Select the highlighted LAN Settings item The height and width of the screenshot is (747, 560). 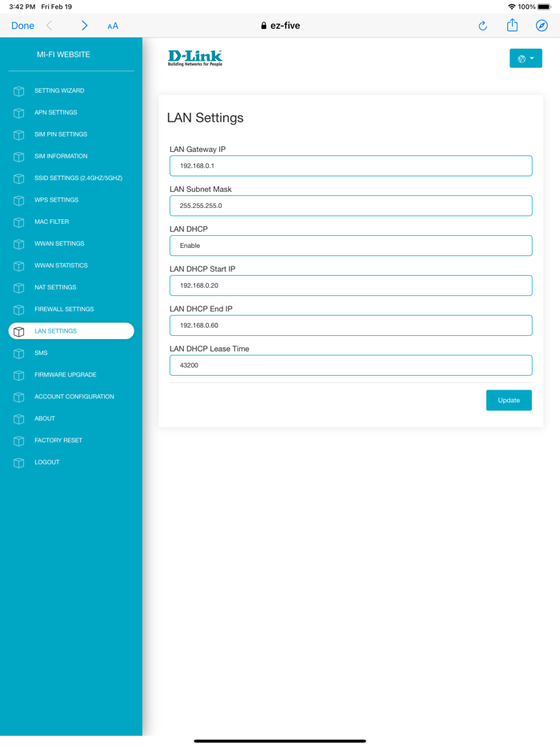(x=71, y=331)
